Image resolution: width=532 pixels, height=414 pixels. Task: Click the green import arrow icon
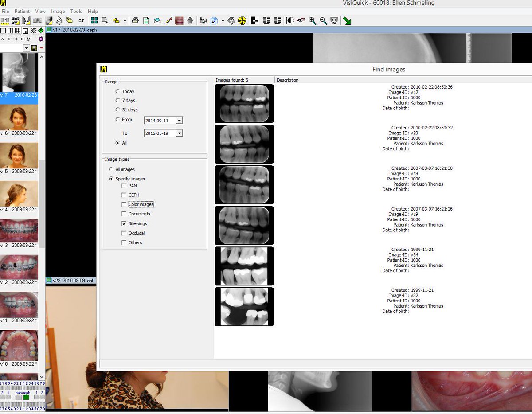pos(348,20)
